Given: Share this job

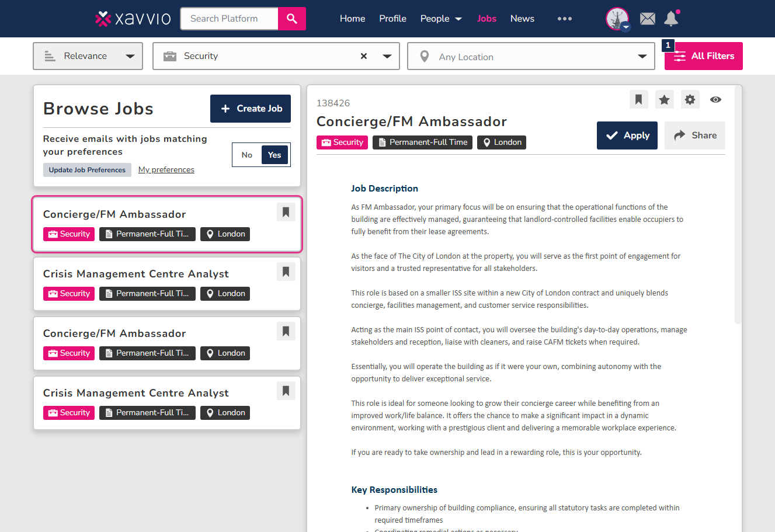Looking at the screenshot, I should (695, 135).
